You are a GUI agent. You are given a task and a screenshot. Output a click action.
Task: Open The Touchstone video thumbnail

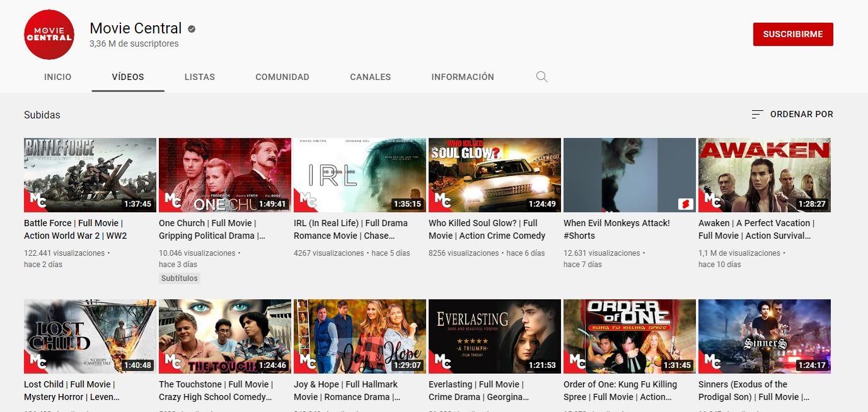(225, 336)
